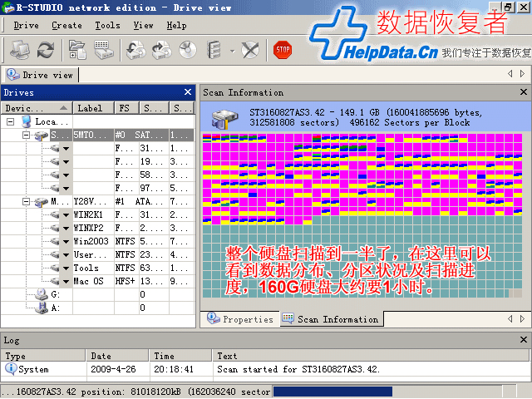Screen dimensions: 532x399
Task: Click the Open Image disc icon
Action: [188, 49]
